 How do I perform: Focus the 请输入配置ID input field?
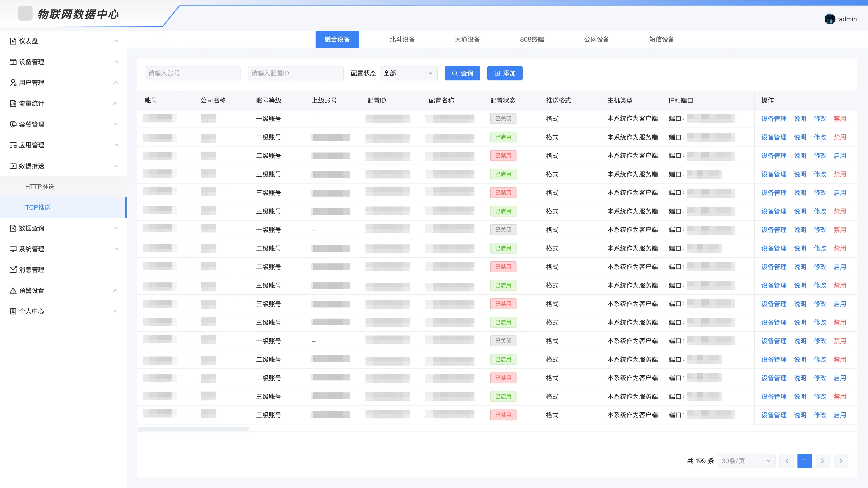pos(295,73)
